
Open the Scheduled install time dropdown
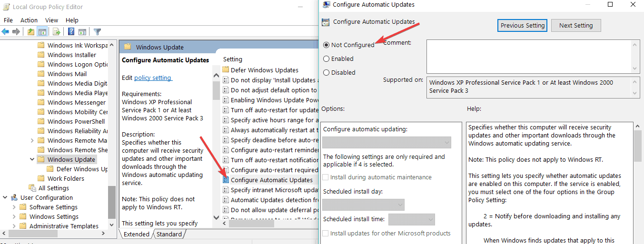pyautogui.click(x=412, y=219)
